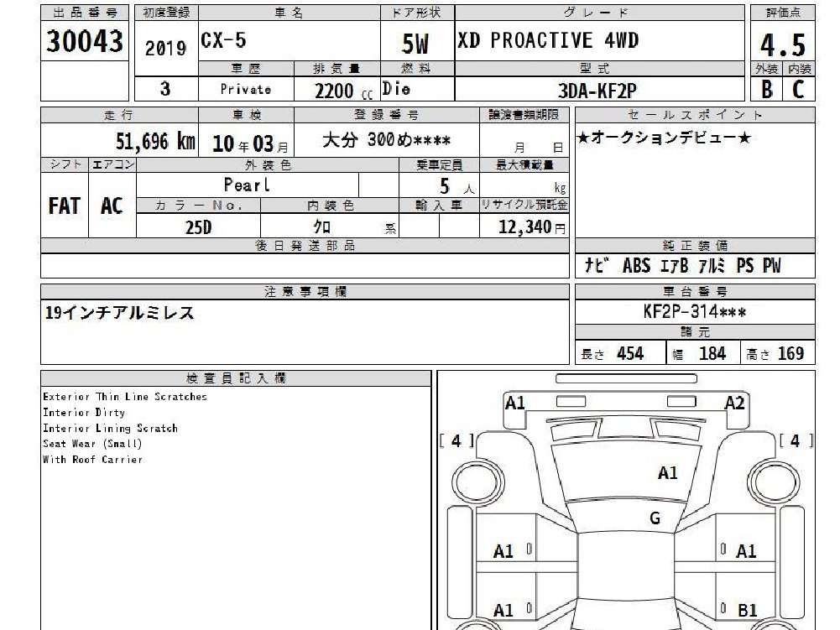Select the overall score 4.5

[x=783, y=45]
